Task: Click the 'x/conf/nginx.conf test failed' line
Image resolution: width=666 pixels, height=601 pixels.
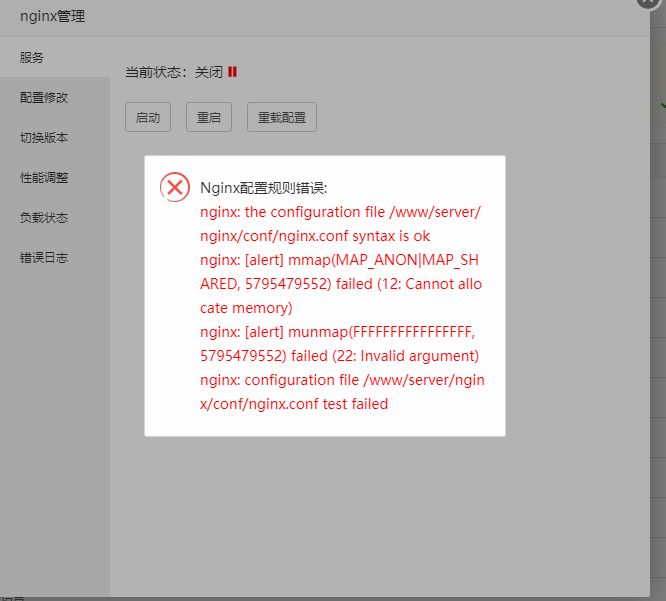Action: [x=294, y=404]
